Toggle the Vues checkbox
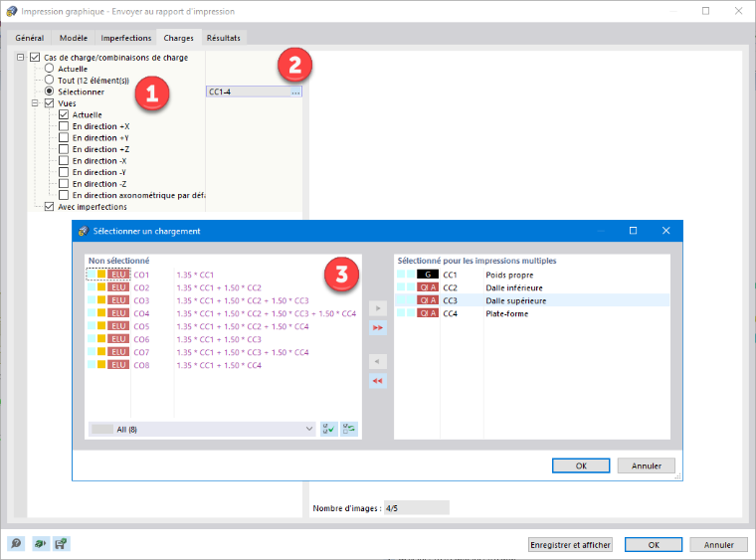Image resolution: width=756 pixels, height=560 pixels. coord(49,103)
